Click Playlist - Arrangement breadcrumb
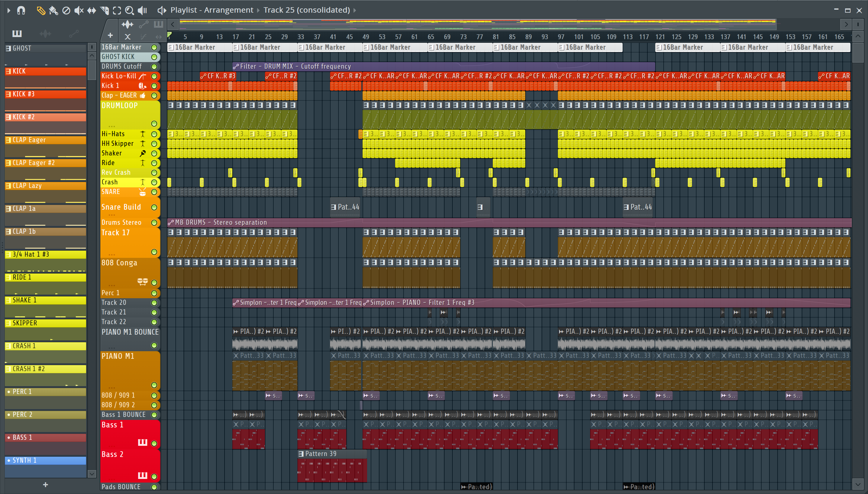868x494 pixels. click(x=212, y=10)
